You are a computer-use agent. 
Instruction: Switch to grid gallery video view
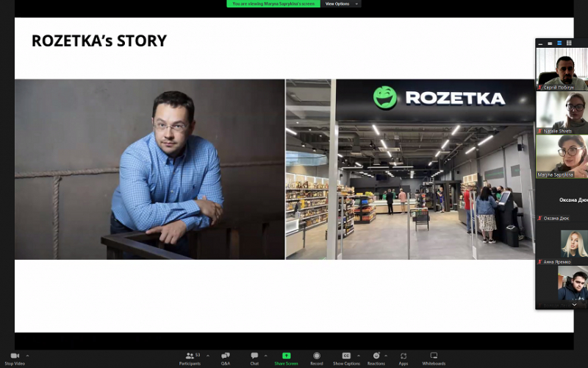coord(569,43)
